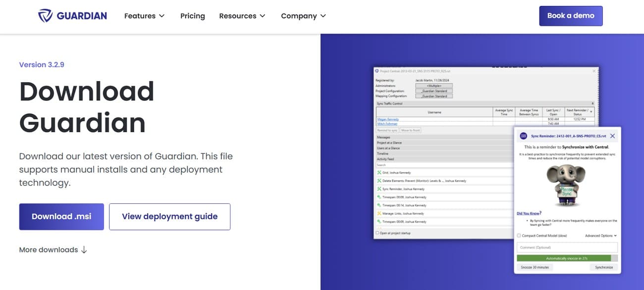Expand Advanced Options in the sync reminder
Viewport: 644px width, 290px height.
601,236
